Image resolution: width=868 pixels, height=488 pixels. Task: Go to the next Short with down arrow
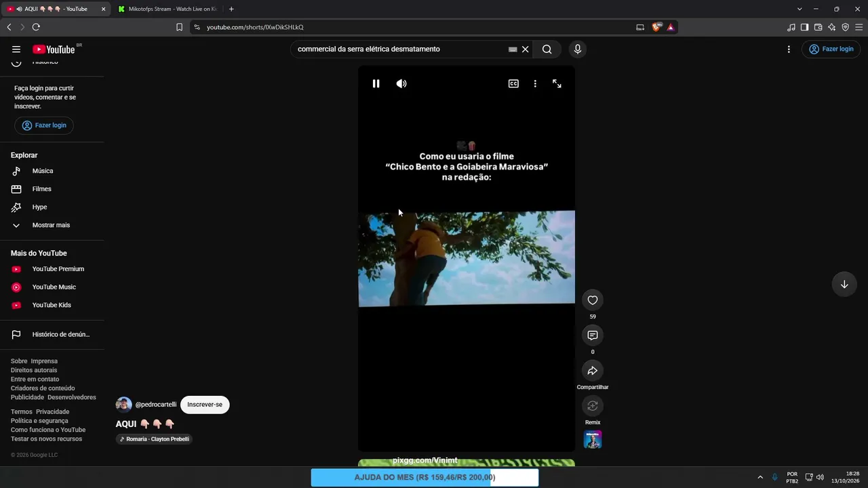[x=844, y=285]
